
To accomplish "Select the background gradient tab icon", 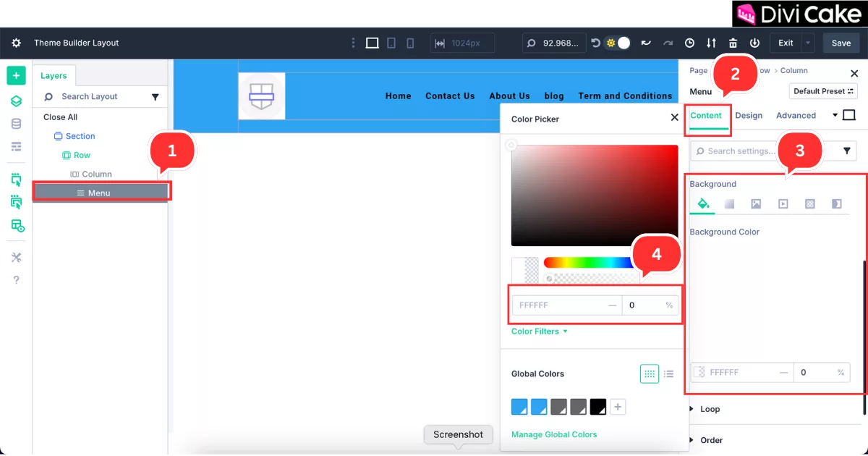I will 729,204.
